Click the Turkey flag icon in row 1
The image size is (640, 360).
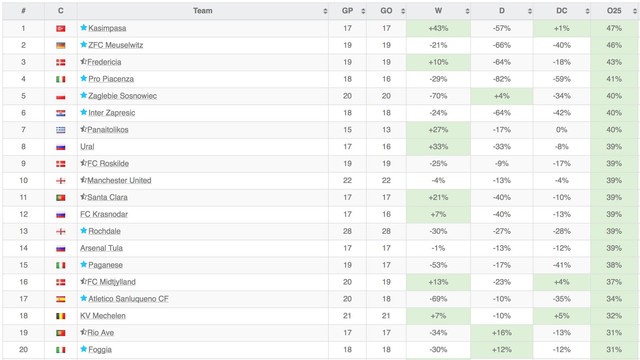coord(61,29)
